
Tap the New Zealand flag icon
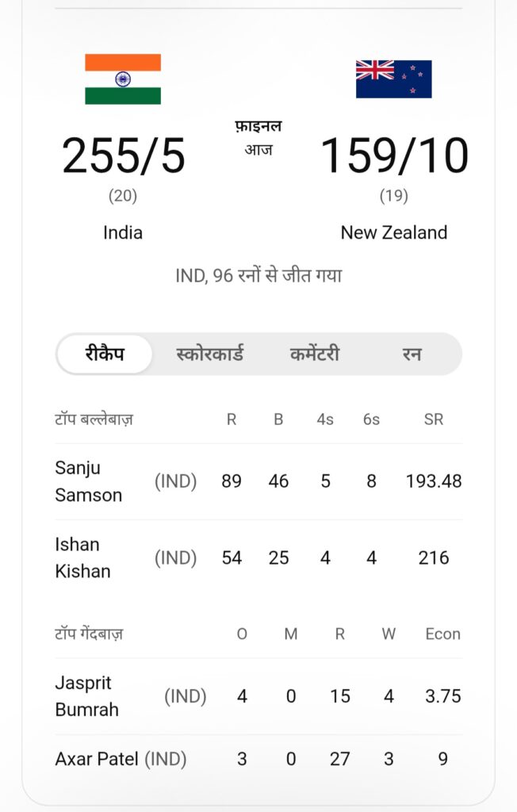coord(393,79)
